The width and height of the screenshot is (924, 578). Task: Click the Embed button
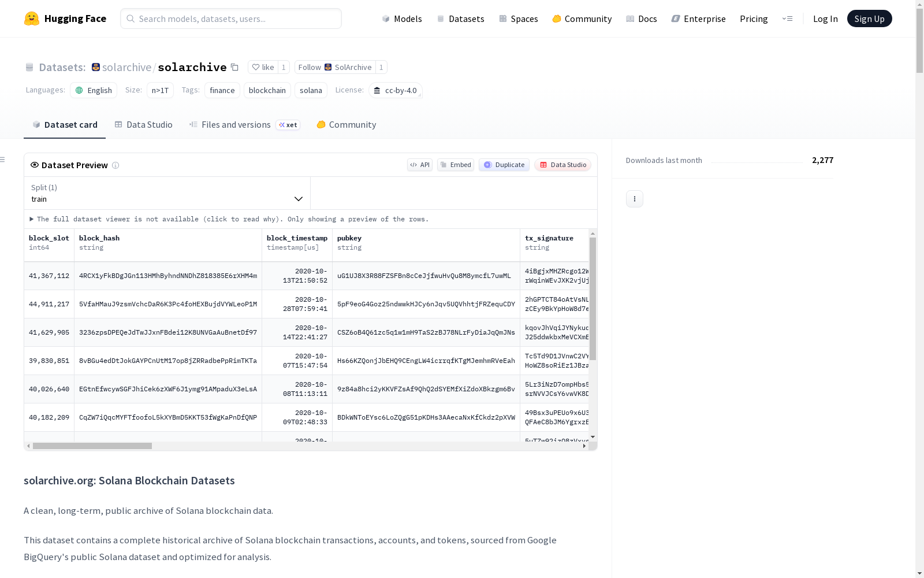click(x=456, y=165)
